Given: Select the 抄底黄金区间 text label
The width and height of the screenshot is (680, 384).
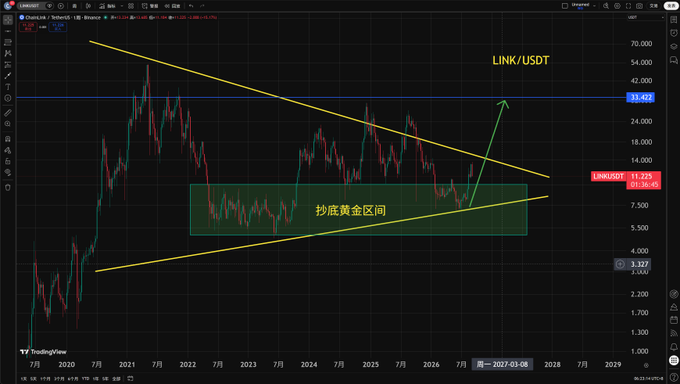Looking at the screenshot, I should click(350, 211).
